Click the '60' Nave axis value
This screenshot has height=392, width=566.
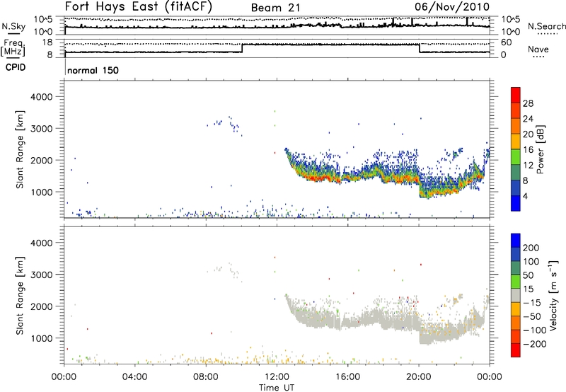(x=507, y=42)
